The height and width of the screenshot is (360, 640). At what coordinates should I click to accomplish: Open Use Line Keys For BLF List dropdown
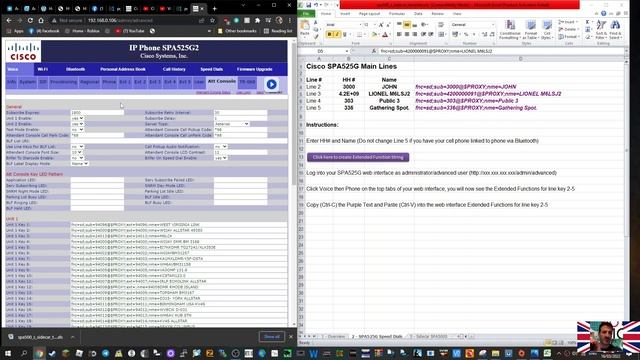point(78,146)
